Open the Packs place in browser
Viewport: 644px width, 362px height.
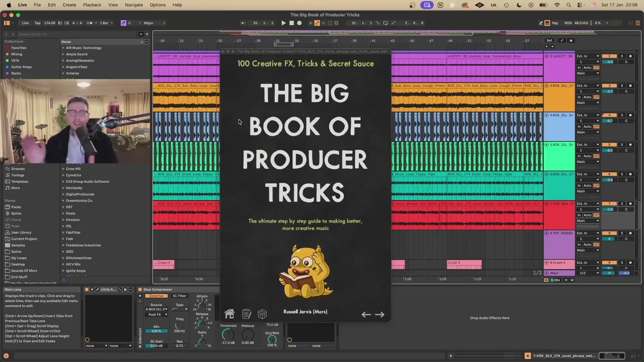16,207
